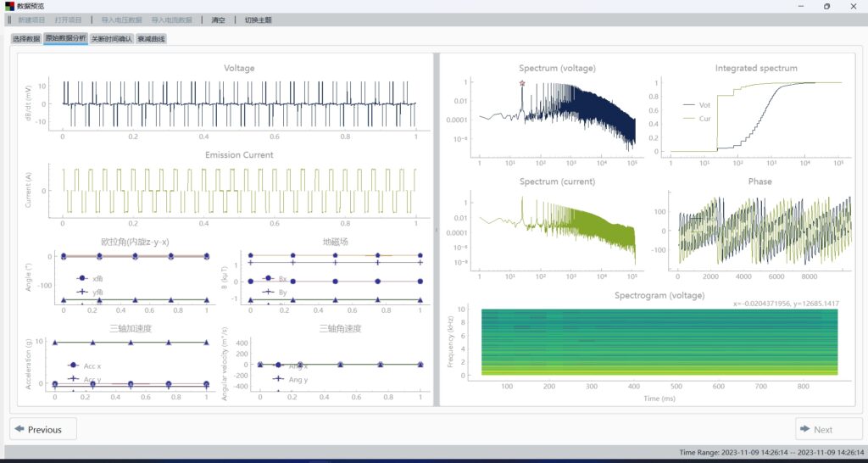Click the toolbar drag handle at far left

[9, 20]
